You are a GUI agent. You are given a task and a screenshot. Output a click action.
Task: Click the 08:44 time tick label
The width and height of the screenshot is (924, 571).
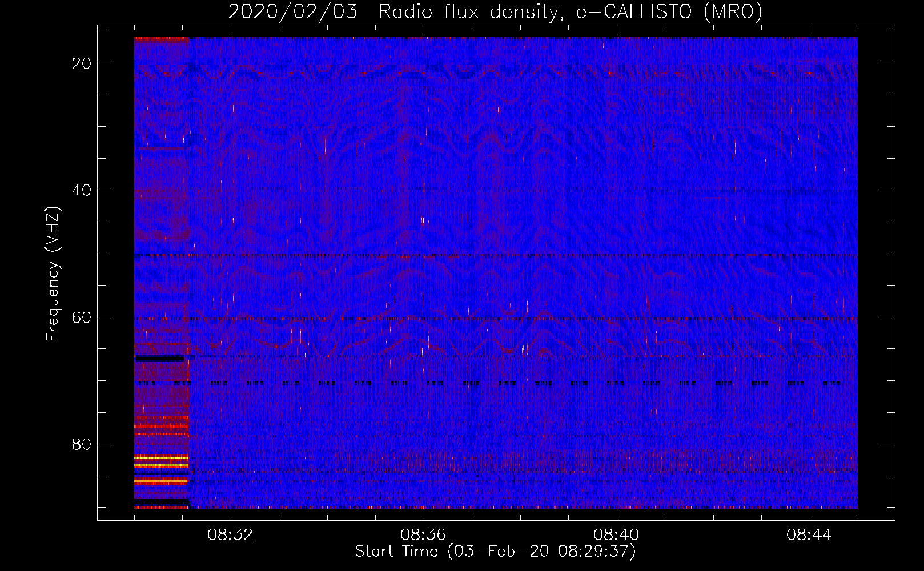[809, 535]
